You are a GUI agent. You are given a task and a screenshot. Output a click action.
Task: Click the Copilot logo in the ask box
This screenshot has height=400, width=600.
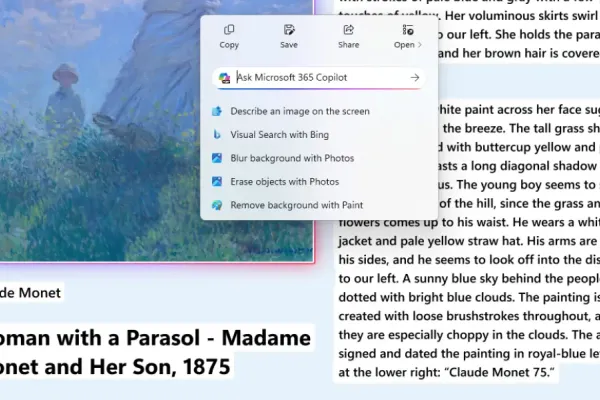(225, 78)
